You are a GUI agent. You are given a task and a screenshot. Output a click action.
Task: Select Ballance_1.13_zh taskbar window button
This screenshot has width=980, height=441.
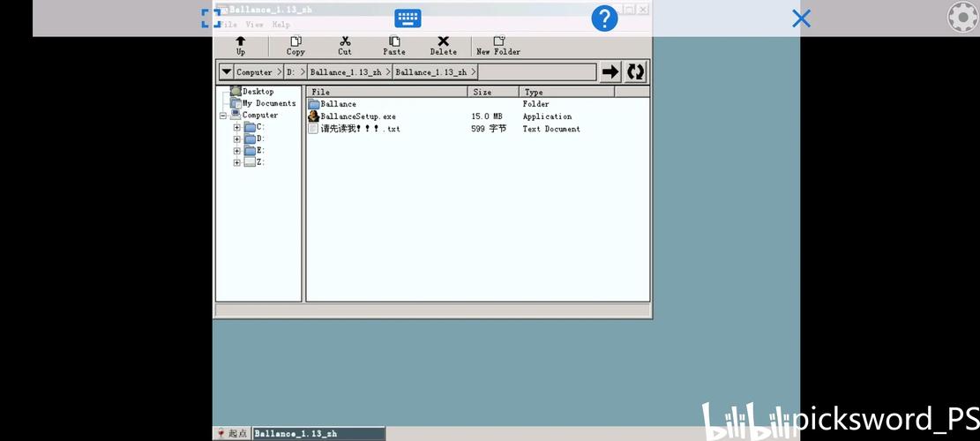coord(318,434)
